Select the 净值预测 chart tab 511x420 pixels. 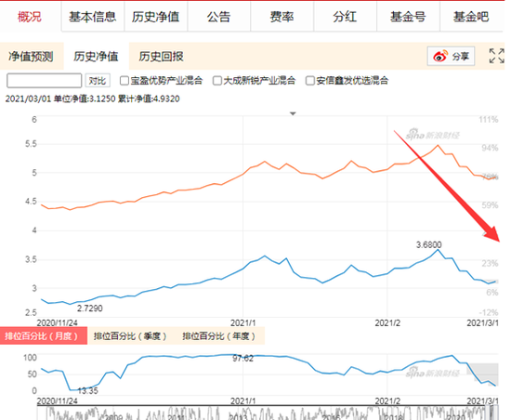[x=31, y=57]
